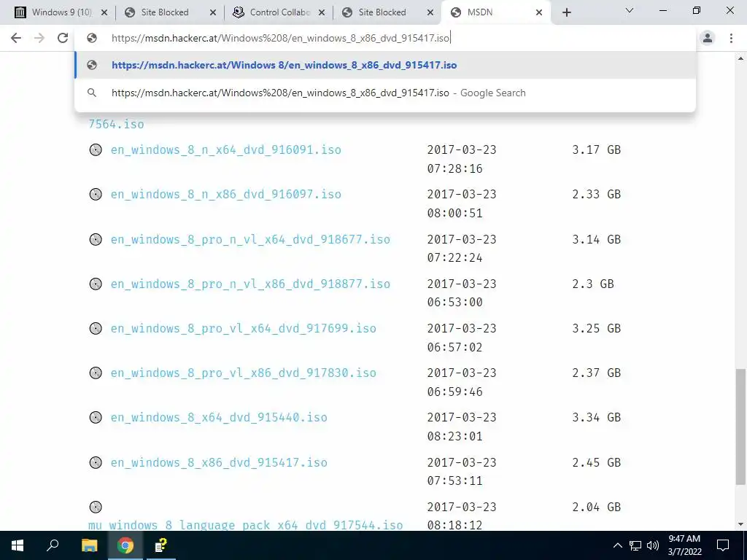Choose the bold Windows 8 URL suggestion
Screen dimensions: 747x560
pos(385,65)
